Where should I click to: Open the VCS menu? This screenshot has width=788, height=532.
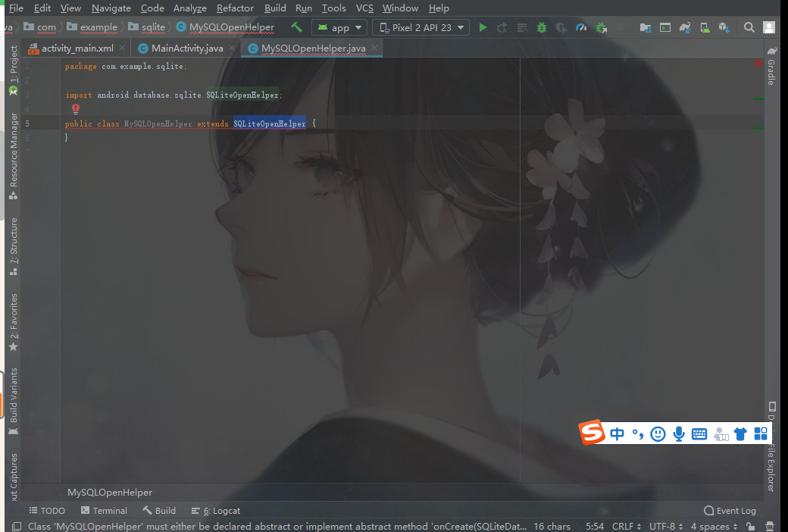364,8
